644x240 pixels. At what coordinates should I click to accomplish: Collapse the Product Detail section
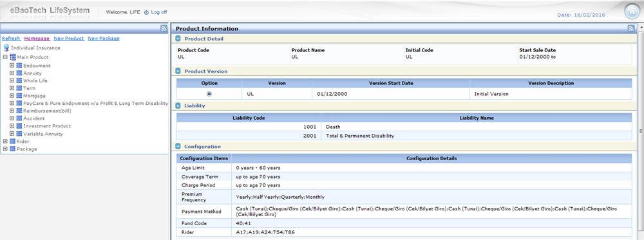tap(178, 39)
